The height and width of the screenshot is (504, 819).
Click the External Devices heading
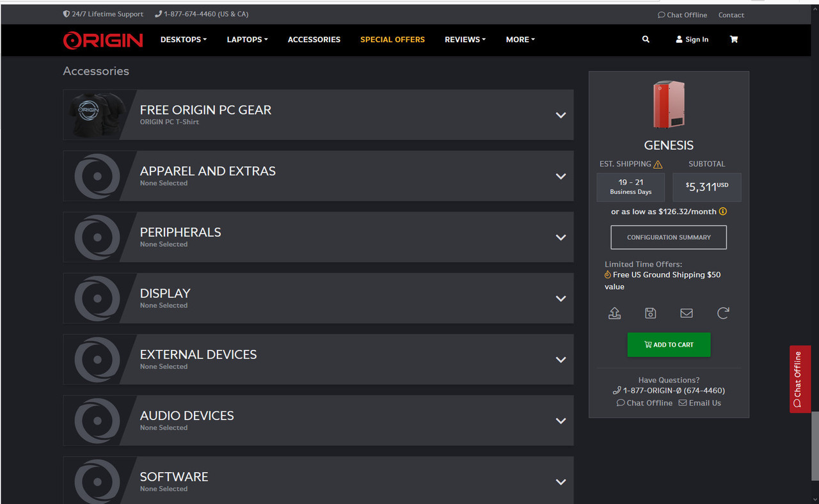(x=198, y=354)
